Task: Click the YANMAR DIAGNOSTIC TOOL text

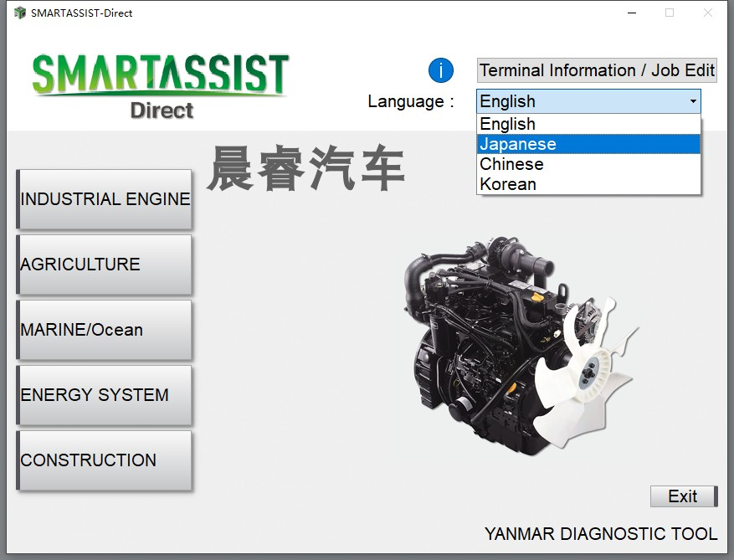Action: (601, 534)
